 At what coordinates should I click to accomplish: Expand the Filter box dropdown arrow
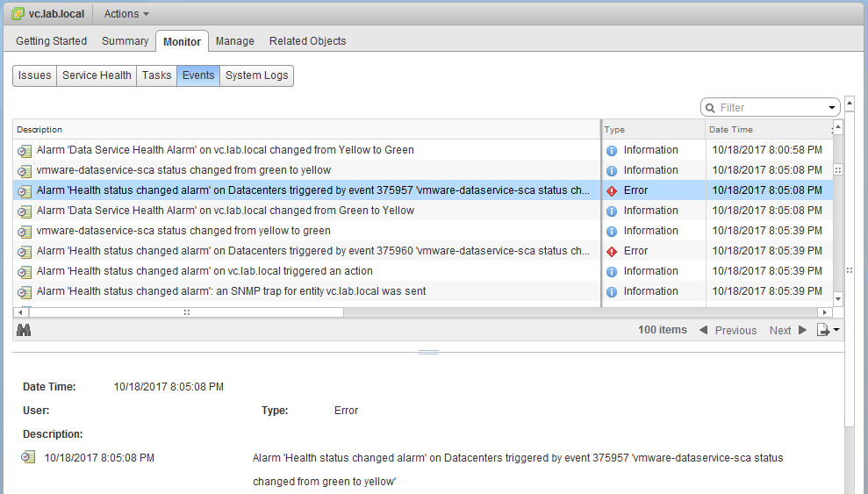click(832, 108)
